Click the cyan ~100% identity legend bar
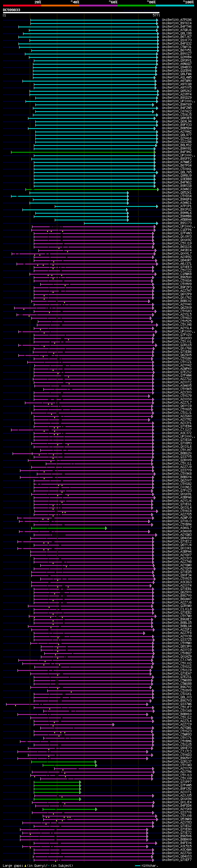The height and width of the screenshot is (868, 197). click(x=175, y=6)
